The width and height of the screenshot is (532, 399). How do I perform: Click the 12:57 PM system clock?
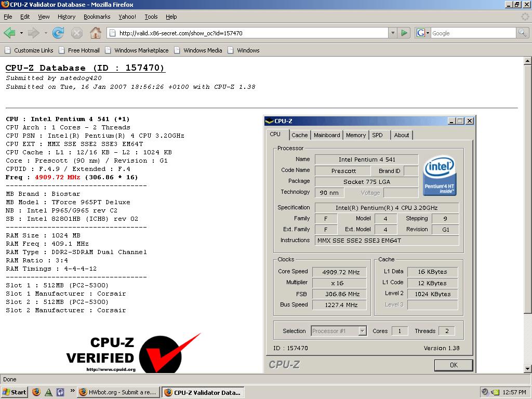point(514,392)
